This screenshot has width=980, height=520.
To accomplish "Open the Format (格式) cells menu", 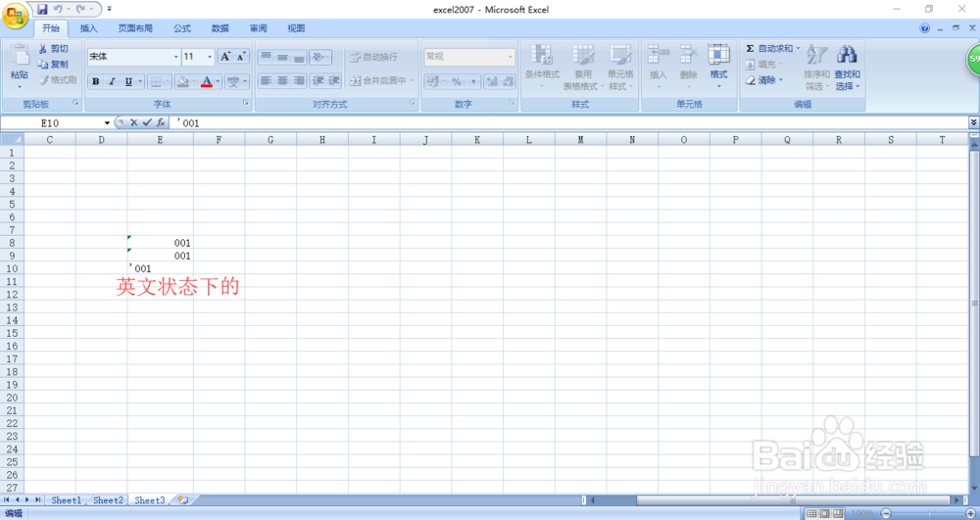I will click(x=718, y=68).
